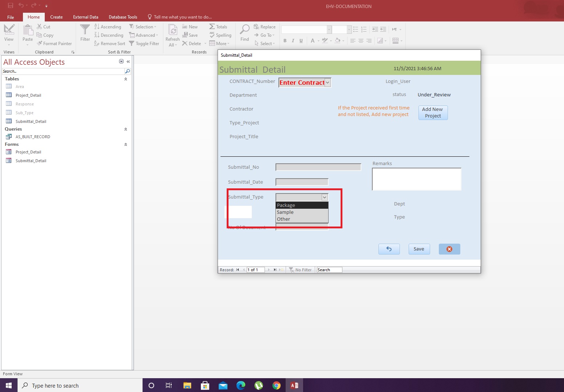This screenshot has width=564, height=392.
Task: Open the Database Tools tab
Action: (x=123, y=17)
